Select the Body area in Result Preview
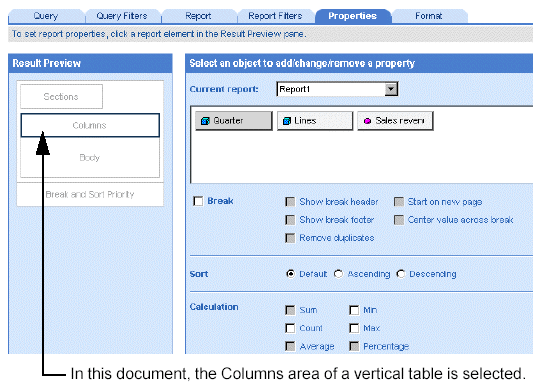Screen dimensions: 542x388 pyautogui.click(x=90, y=158)
